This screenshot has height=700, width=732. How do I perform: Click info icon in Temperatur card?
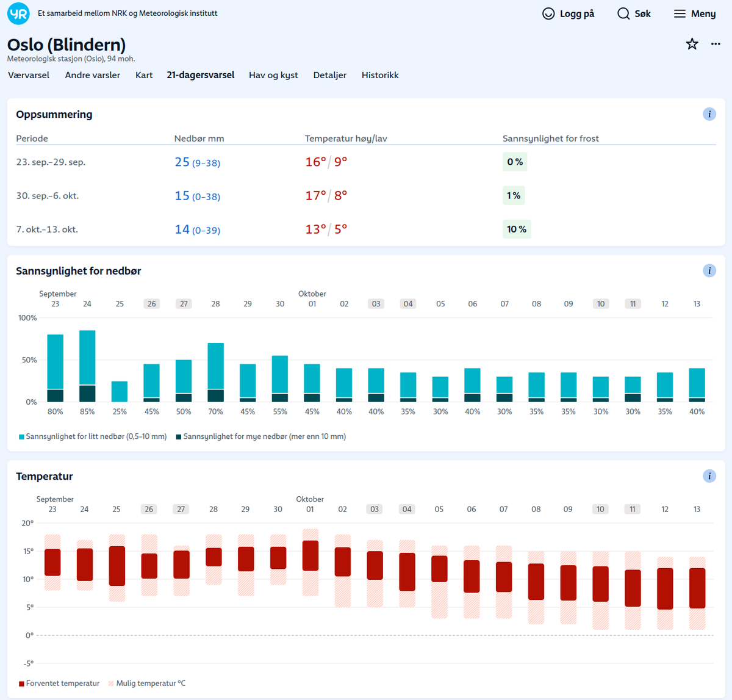pos(709,476)
